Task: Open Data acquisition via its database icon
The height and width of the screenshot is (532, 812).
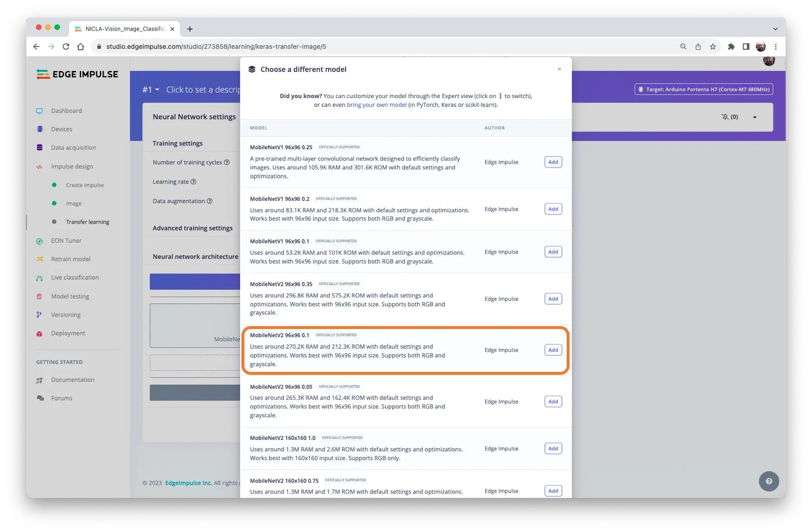Action: tap(39, 148)
